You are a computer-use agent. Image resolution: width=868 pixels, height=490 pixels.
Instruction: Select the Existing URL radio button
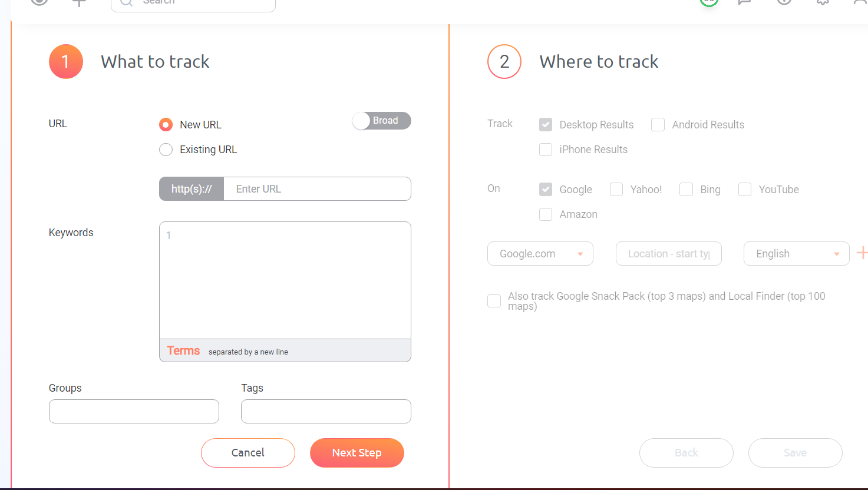[x=166, y=150]
